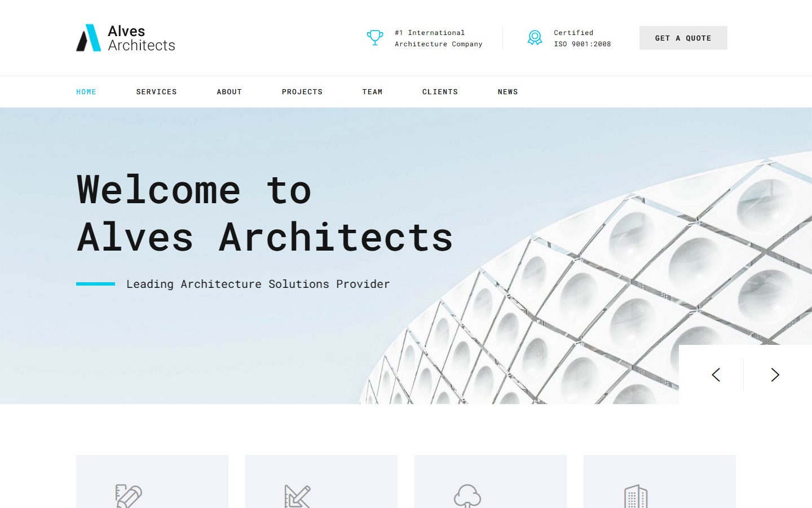Go to the Team section
The image size is (812, 508).
point(372,91)
